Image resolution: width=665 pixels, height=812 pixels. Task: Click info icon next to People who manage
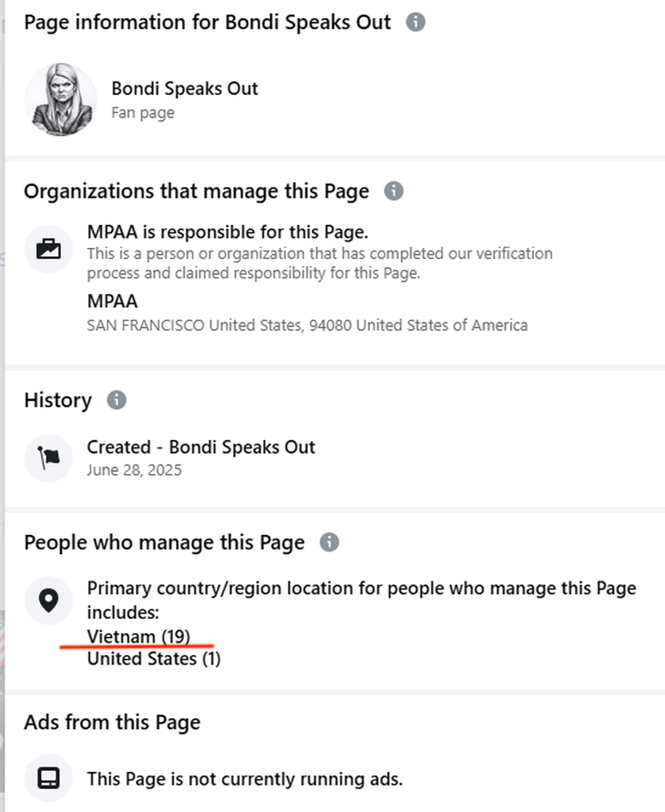(329, 542)
